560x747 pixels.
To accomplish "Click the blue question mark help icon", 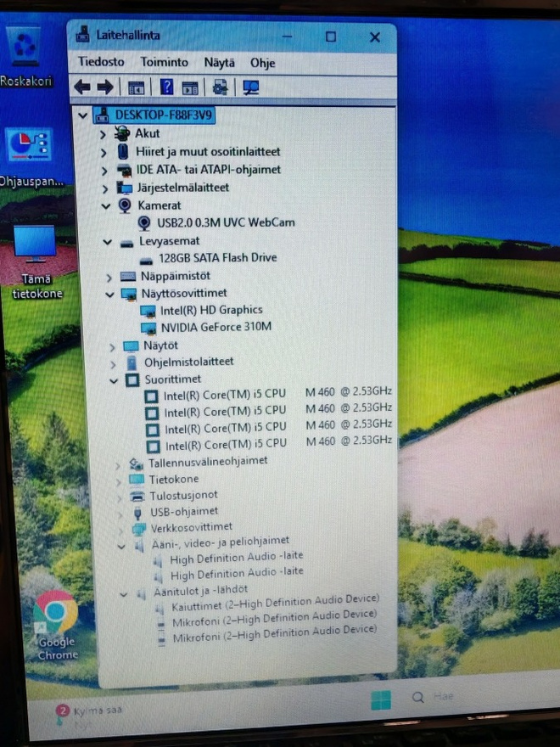I will click(166, 87).
